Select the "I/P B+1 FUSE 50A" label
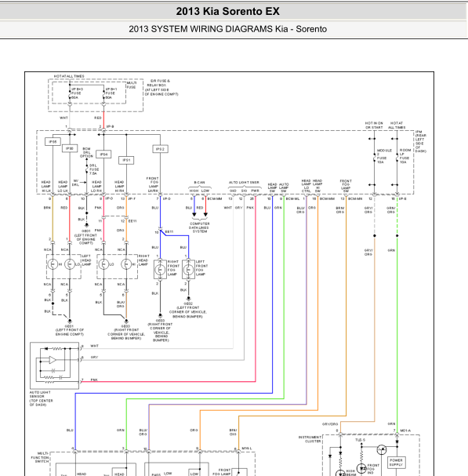This screenshot has width=468, height=476. click(x=111, y=93)
